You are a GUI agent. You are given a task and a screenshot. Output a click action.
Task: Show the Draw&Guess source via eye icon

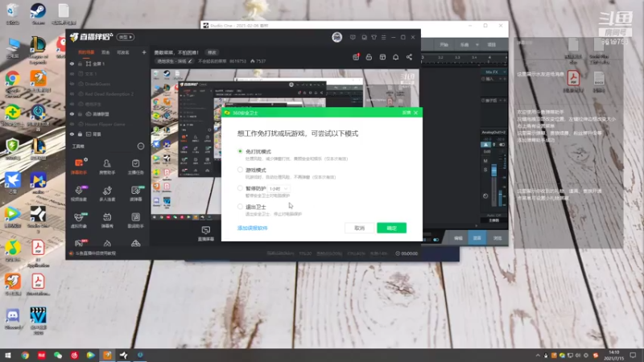pyautogui.click(x=72, y=84)
